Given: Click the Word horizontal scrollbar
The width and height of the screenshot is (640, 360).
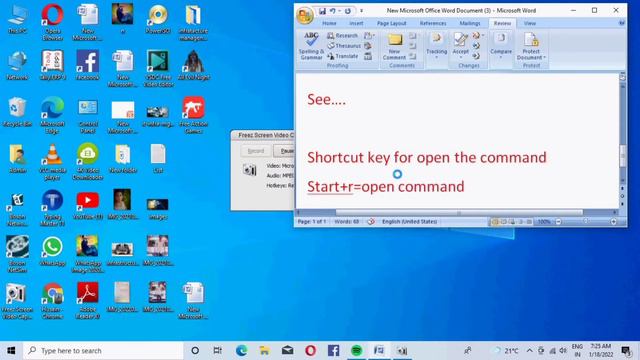Looking at the screenshot, I should (458, 212).
